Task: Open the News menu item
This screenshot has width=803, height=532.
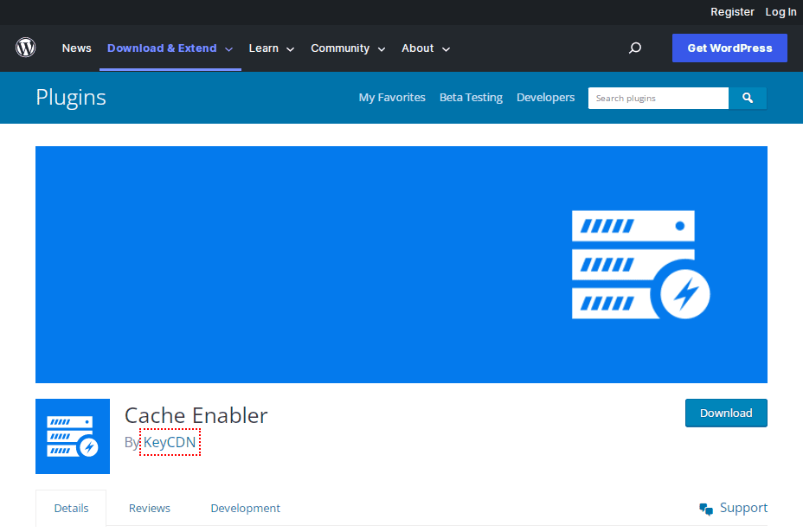Action: [x=77, y=48]
